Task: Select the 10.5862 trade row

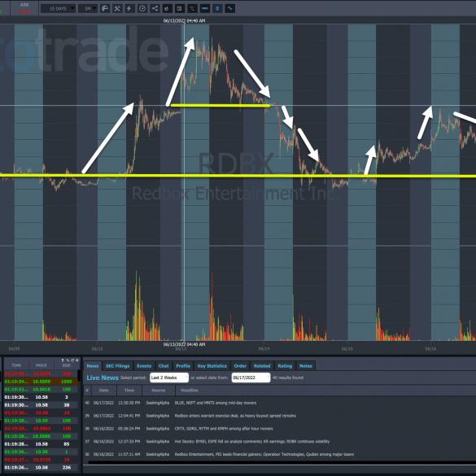Action: point(41,428)
